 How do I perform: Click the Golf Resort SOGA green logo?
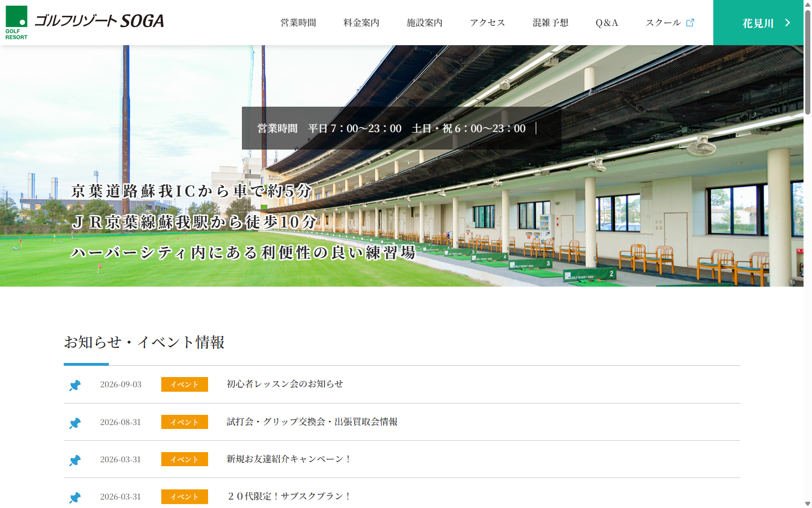point(16,23)
